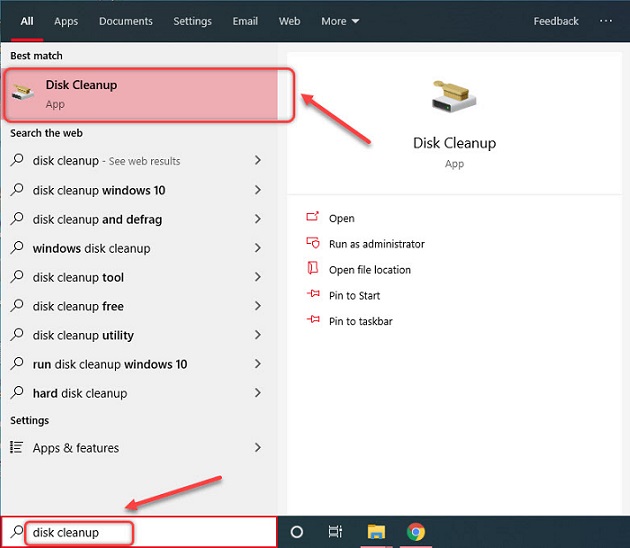Click the Disk Cleanup title in preview pane
The image size is (630, 548).
coord(454,143)
